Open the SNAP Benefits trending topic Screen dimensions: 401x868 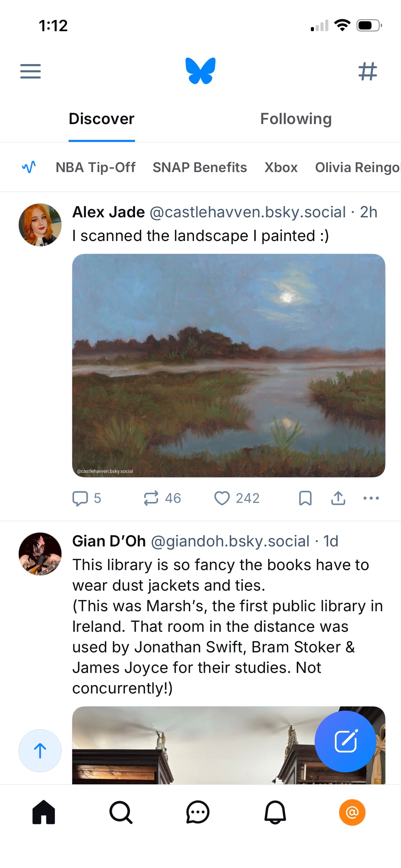tap(200, 167)
